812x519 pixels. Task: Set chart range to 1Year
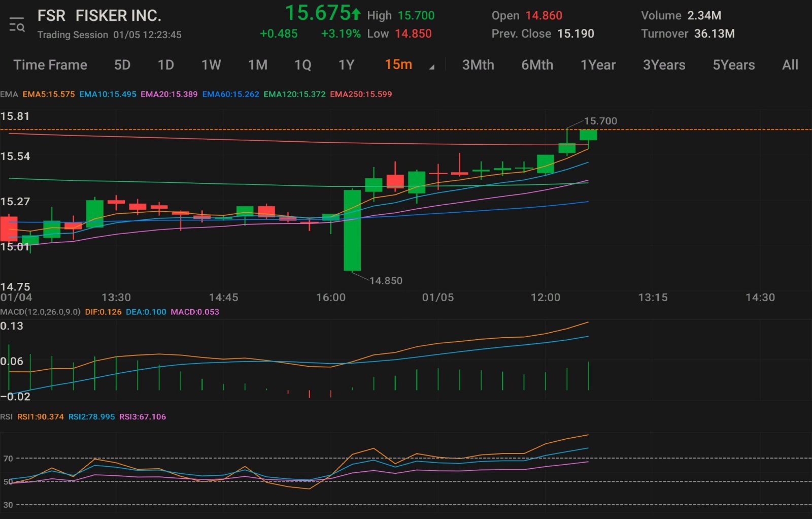click(598, 65)
